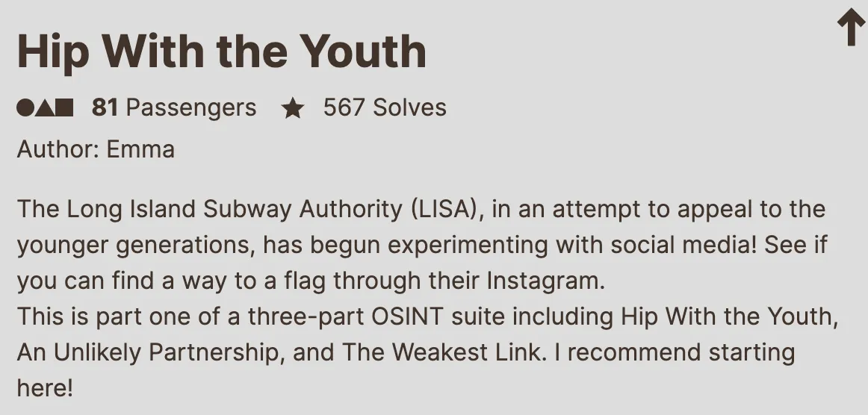Click An Unlikely Partnership in the description
868x415 pixels.
146,352
